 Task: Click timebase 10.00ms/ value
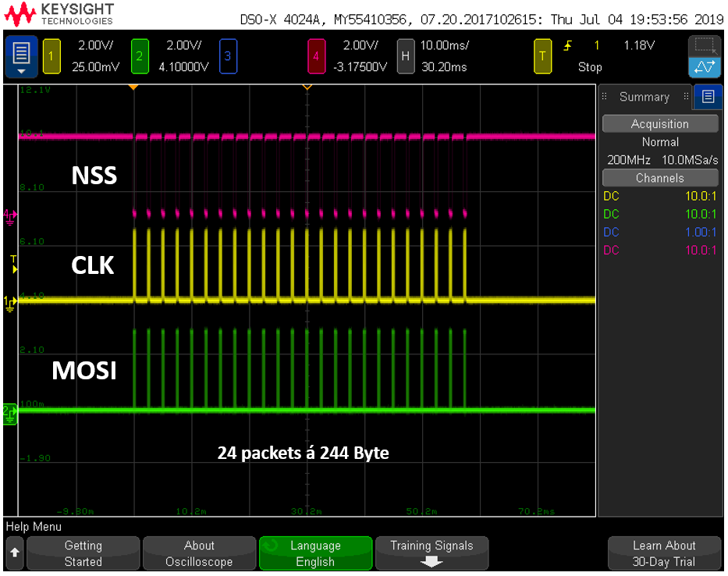click(445, 45)
